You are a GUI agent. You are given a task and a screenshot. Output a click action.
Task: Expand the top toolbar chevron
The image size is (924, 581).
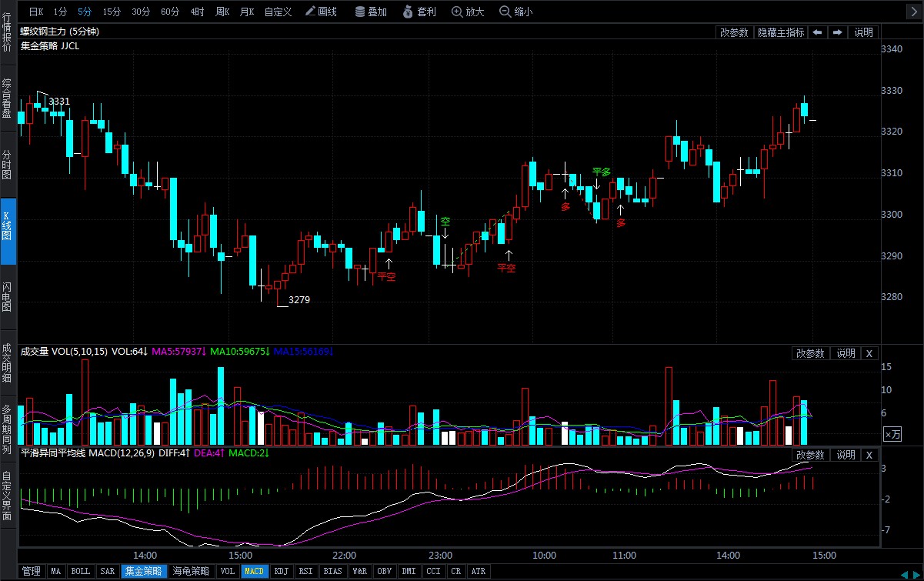tap(913, 12)
